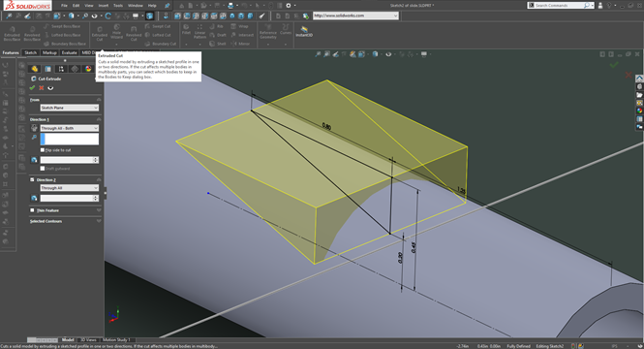Viewport: 644px width, 349px height.
Task: Switch to the Markup tab
Action: click(x=49, y=52)
